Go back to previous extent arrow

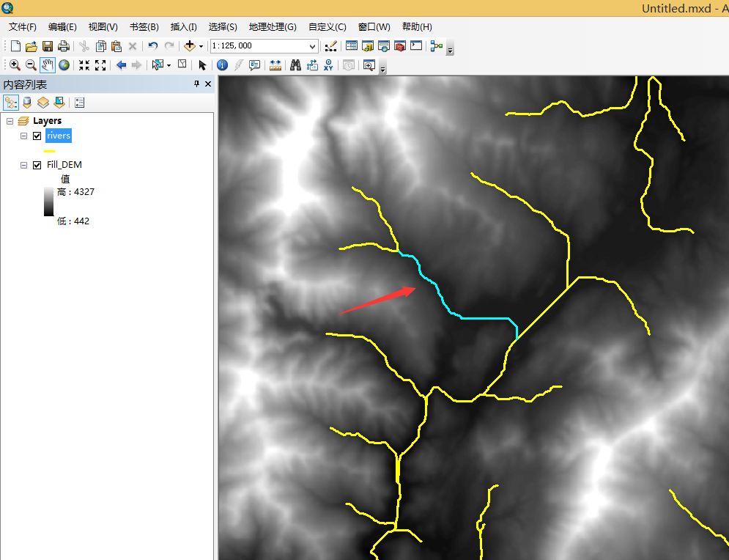click(x=121, y=65)
